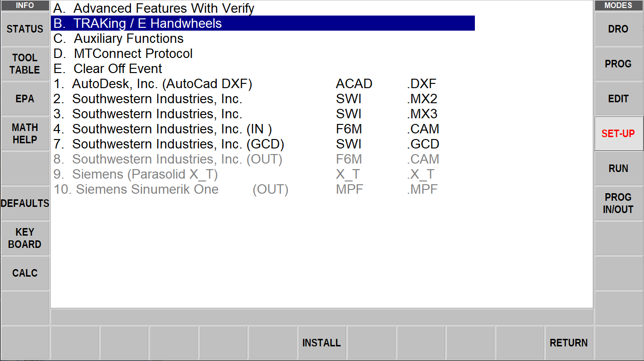Image resolution: width=644 pixels, height=361 pixels.
Task: Switch to RUN mode
Action: 618,169
